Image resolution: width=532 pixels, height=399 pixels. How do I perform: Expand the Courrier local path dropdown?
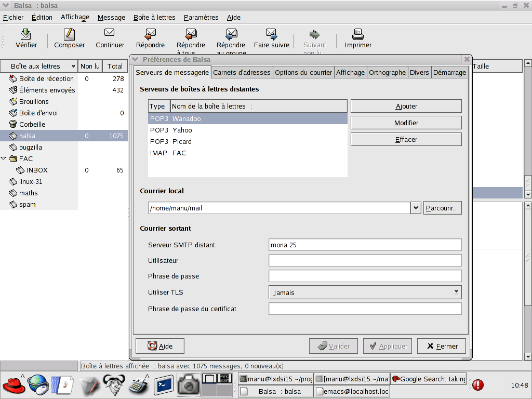tap(416, 208)
